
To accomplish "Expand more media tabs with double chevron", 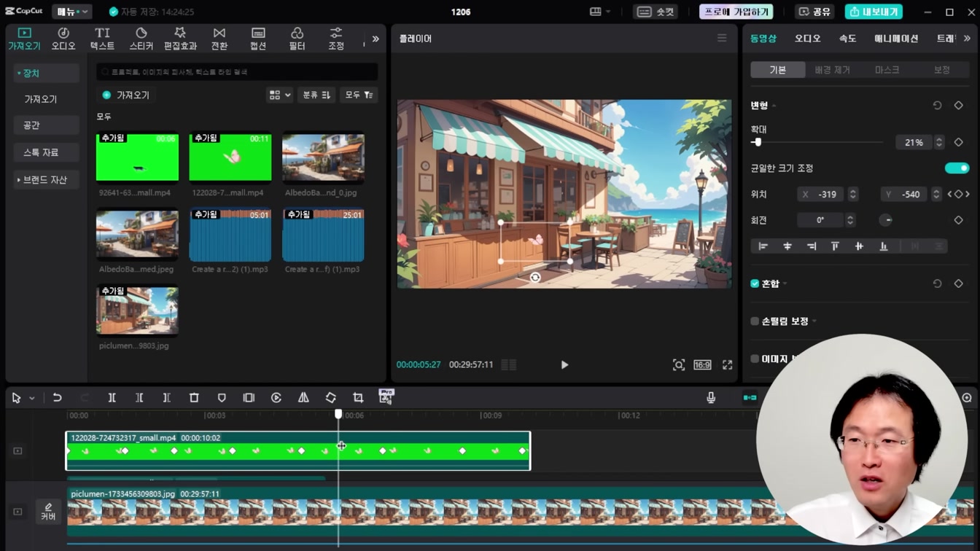I will tap(376, 39).
